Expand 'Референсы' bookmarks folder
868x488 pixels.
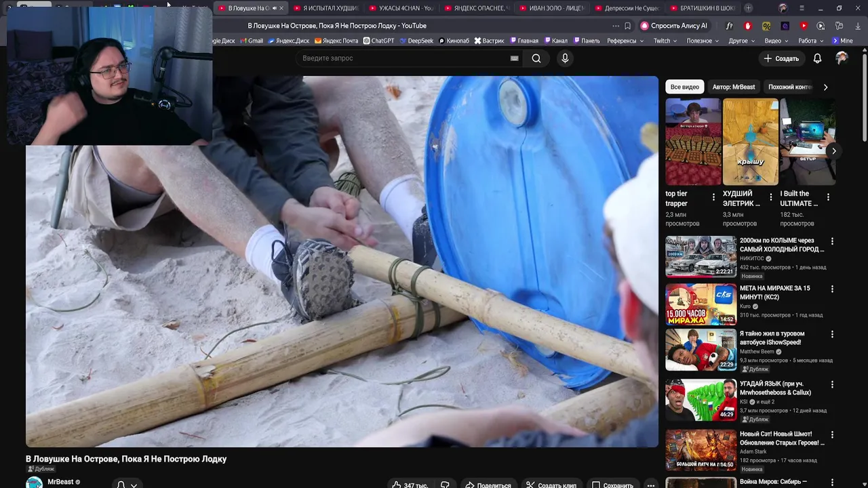625,41
